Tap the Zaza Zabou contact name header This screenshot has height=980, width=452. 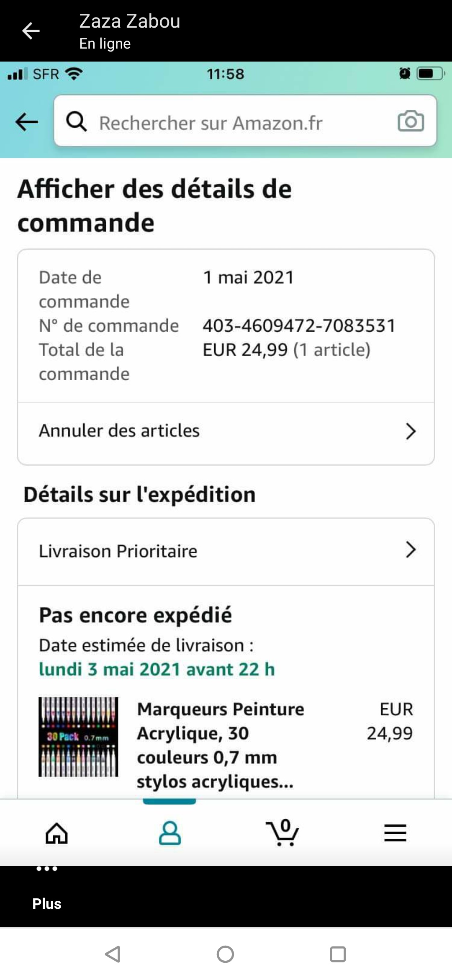pyautogui.click(x=130, y=21)
